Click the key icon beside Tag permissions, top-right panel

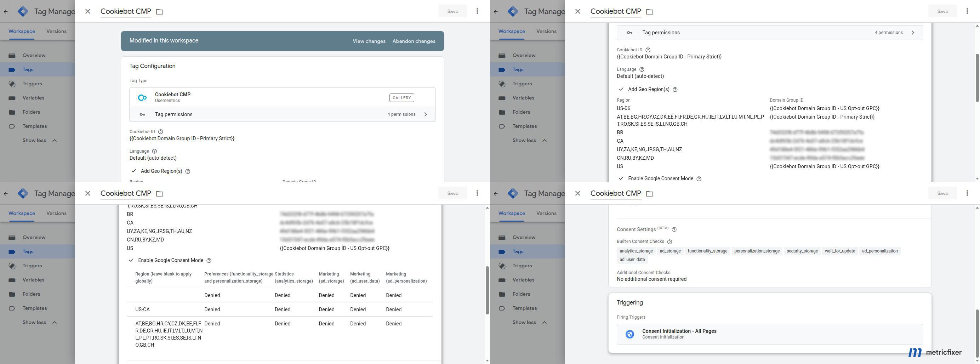click(629, 33)
